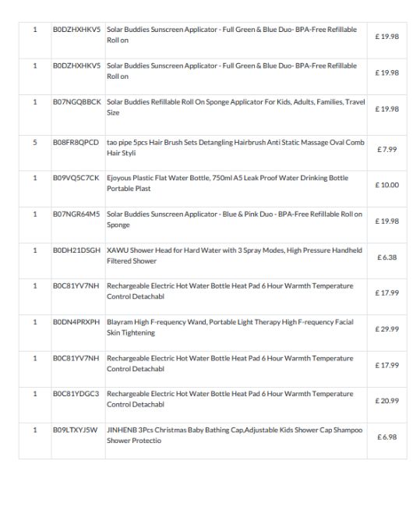This screenshot has height=507, width=420.
Task: Click Solar Buddies Refillable Roll On Sponge text
Action: 236,108
